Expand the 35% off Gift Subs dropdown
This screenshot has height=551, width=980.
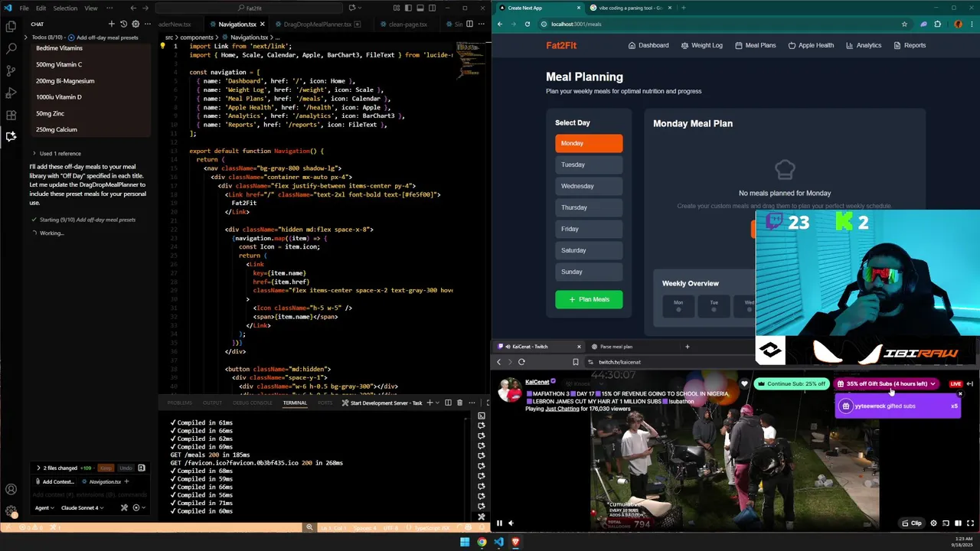coord(932,383)
